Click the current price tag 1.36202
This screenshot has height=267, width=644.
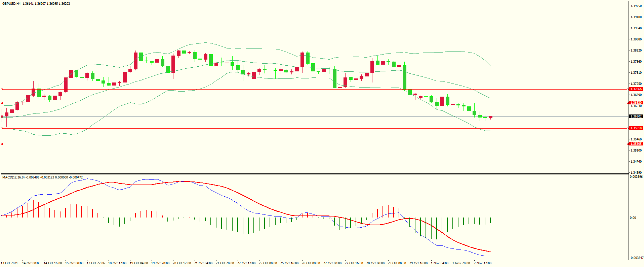636,116
